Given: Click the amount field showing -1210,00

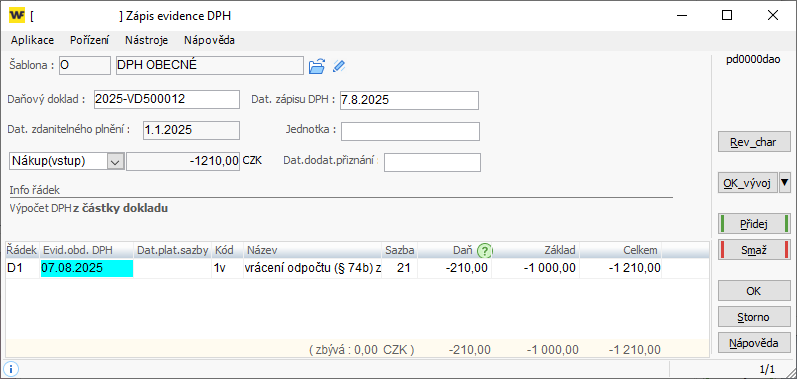Looking at the screenshot, I should [x=183, y=162].
